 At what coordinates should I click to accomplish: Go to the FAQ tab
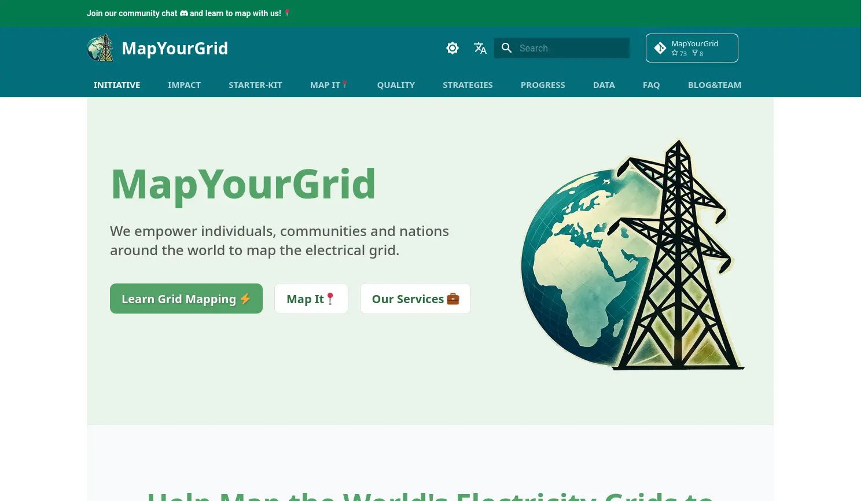click(x=651, y=85)
